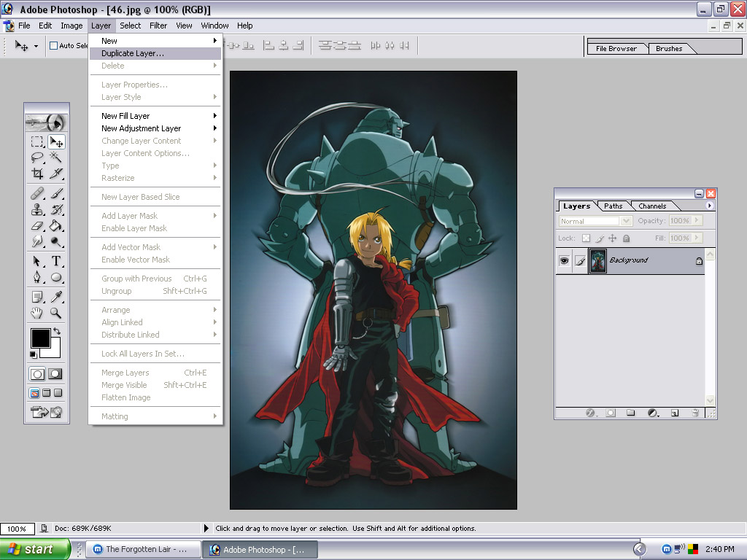Switch to the Paths tab
The height and width of the screenshot is (560, 747).
(x=613, y=206)
